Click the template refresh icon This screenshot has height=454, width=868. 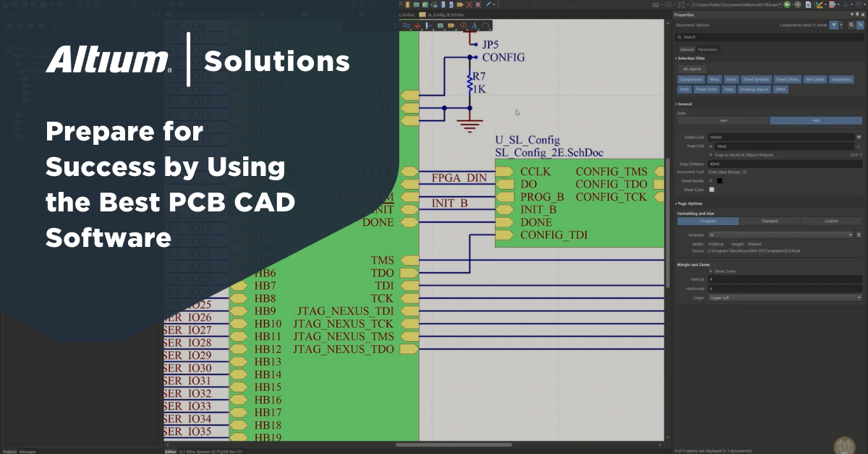(859, 235)
